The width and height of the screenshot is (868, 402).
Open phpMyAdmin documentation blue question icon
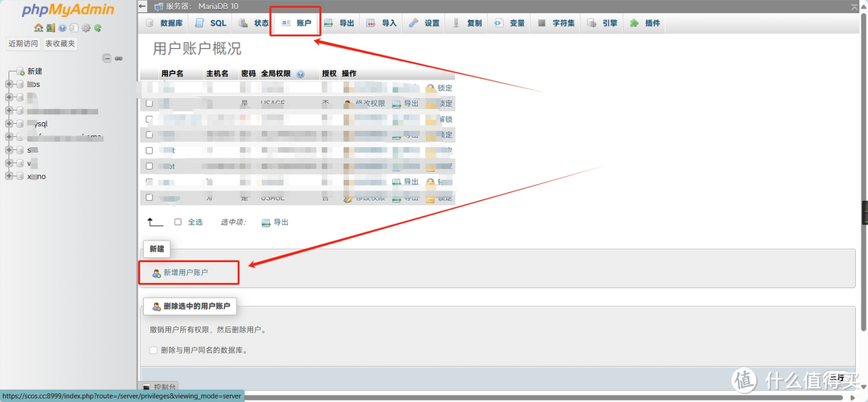click(x=62, y=27)
